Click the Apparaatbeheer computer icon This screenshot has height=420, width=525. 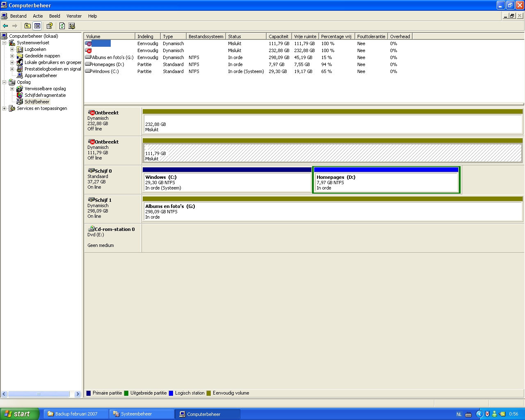click(x=20, y=75)
